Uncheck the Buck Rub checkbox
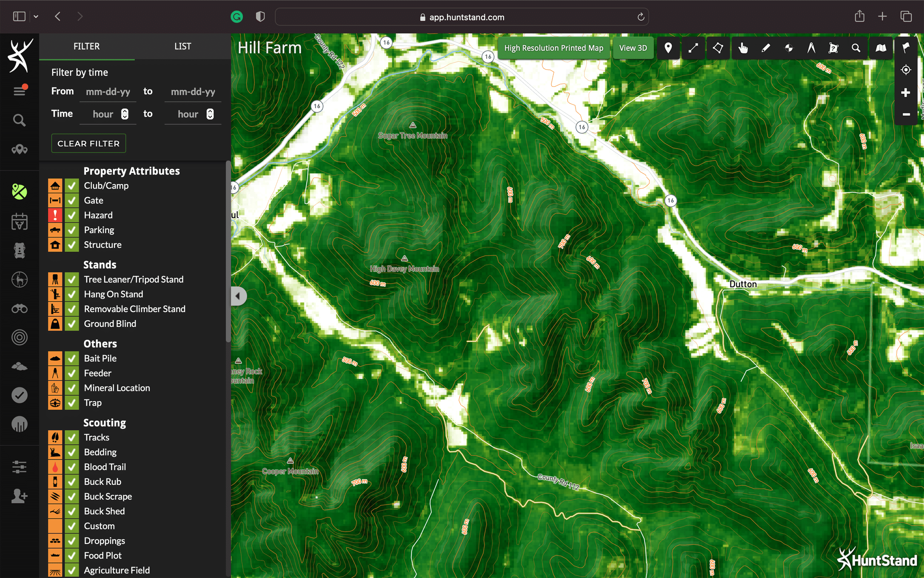This screenshot has height=578, width=924. click(72, 482)
